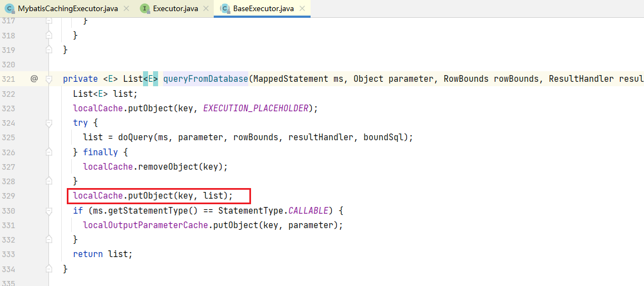The height and width of the screenshot is (286, 644).
Task: Switch to the MybatisCachingExecutor.java tab
Action: [x=67, y=9]
